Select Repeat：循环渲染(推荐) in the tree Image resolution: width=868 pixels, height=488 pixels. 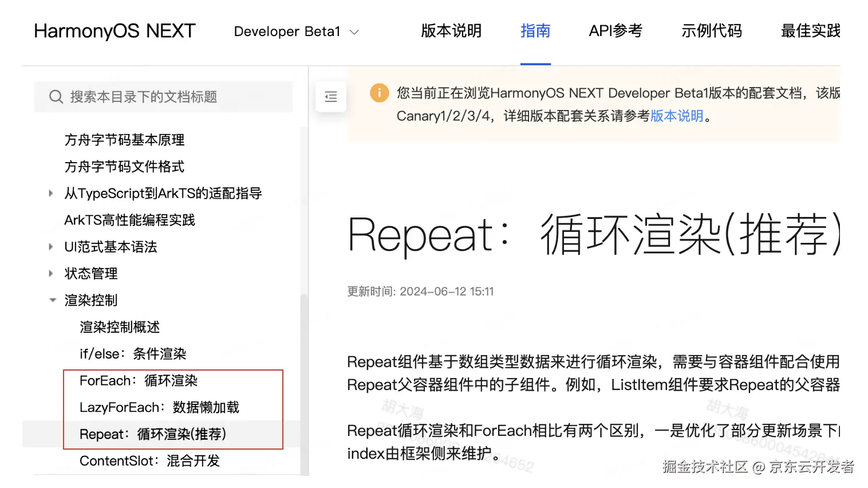(x=153, y=434)
